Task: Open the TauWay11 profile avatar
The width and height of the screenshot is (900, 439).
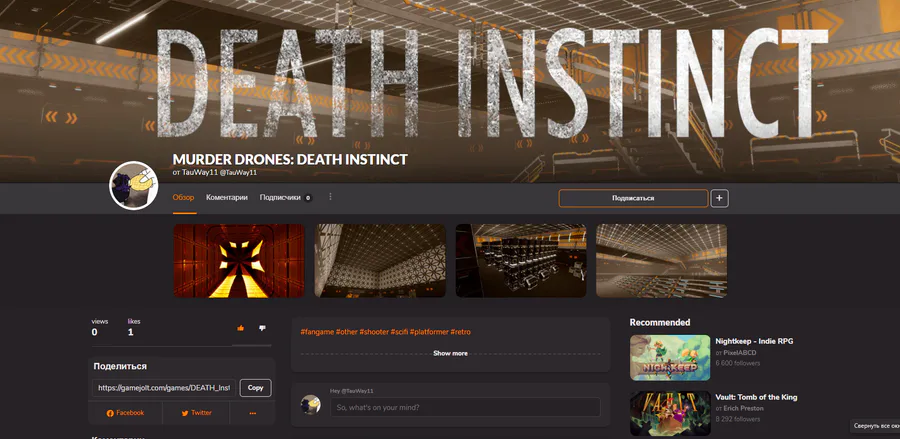Action: pyautogui.click(x=134, y=185)
